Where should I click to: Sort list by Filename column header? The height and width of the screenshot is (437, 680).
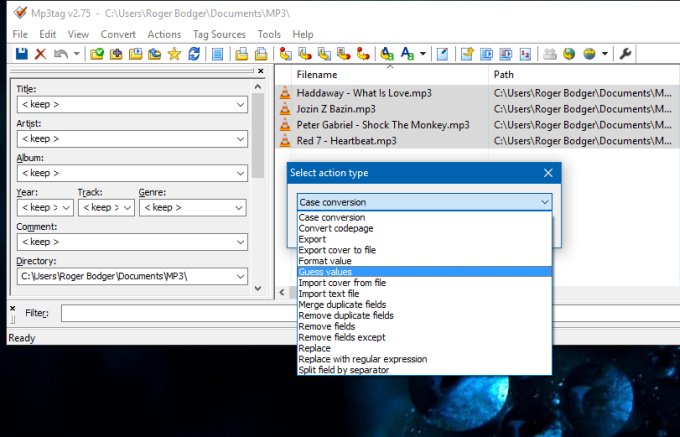coord(317,75)
